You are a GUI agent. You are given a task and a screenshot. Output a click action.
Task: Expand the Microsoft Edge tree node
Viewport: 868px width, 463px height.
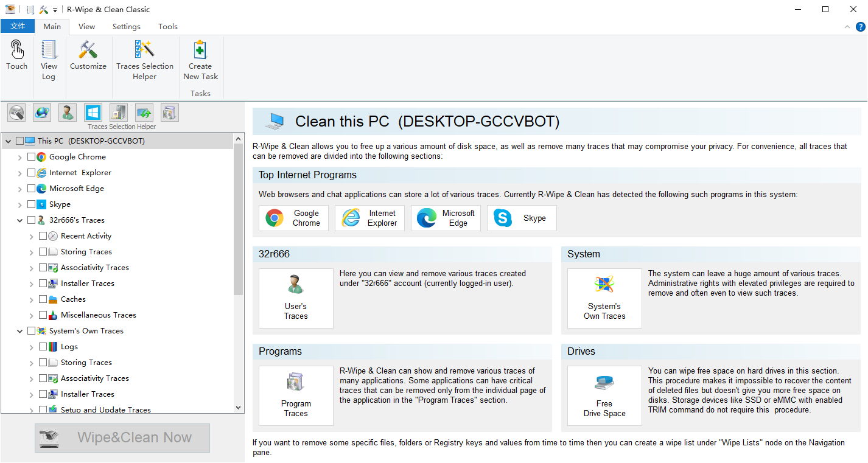coord(20,189)
